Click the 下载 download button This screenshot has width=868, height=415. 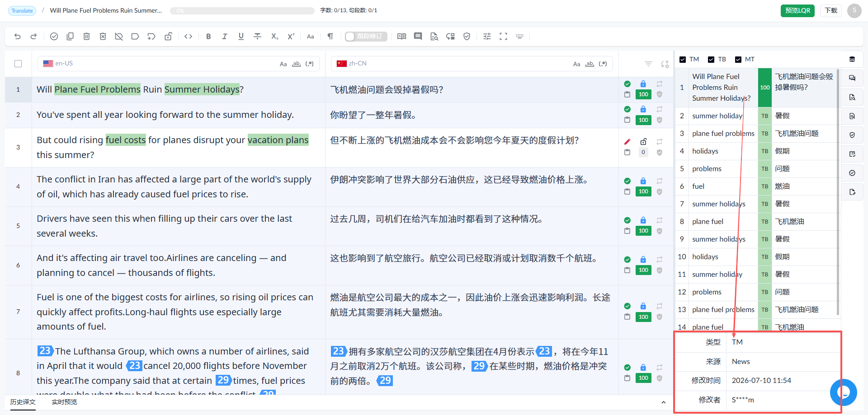coord(831,10)
